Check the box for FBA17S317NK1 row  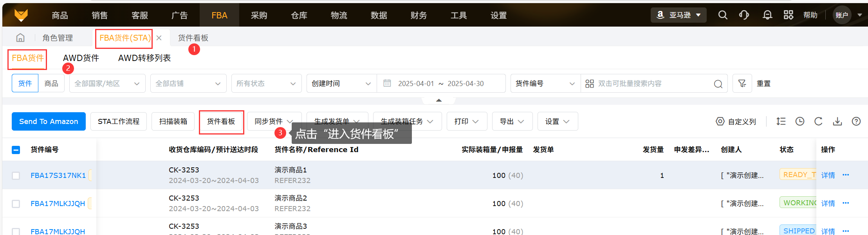coord(16,176)
